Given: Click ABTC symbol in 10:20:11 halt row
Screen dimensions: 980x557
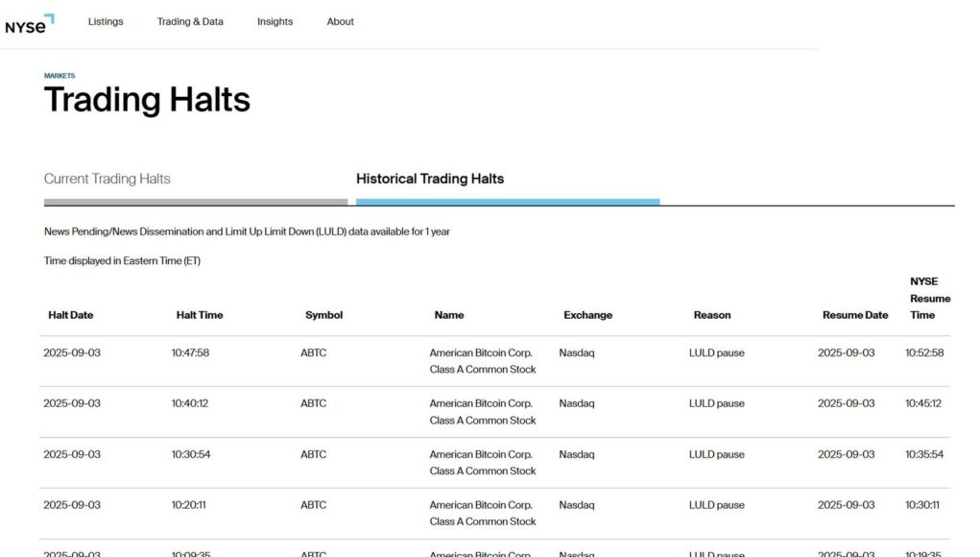Looking at the screenshot, I should click(x=314, y=505).
